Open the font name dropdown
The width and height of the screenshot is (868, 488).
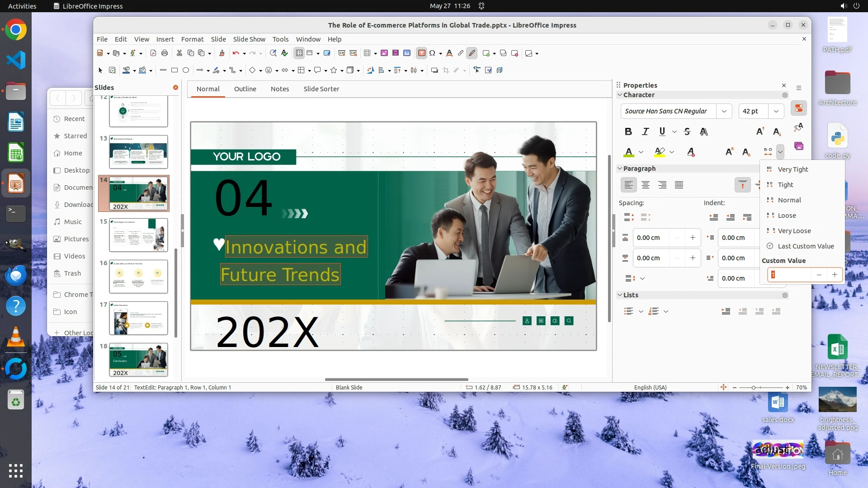[724, 111]
